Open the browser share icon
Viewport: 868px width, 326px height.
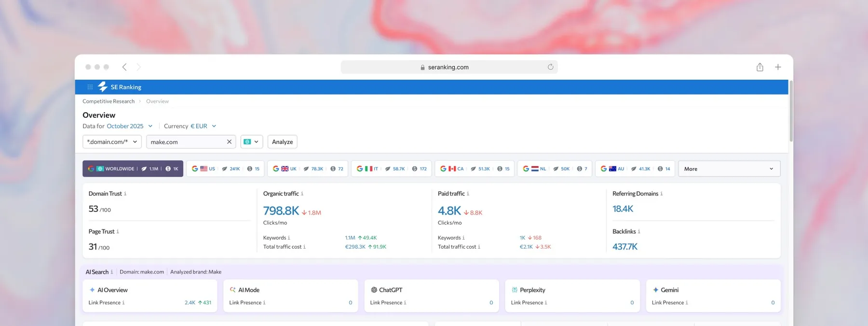pyautogui.click(x=760, y=67)
